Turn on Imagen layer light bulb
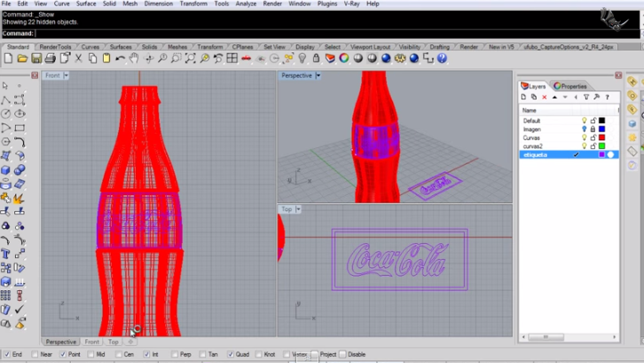 (584, 129)
